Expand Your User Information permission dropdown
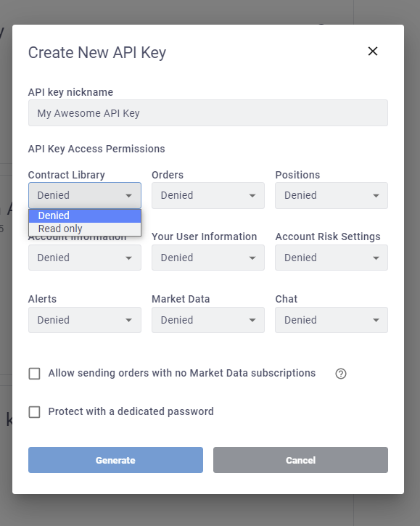The width and height of the screenshot is (420, 526). 208,258
